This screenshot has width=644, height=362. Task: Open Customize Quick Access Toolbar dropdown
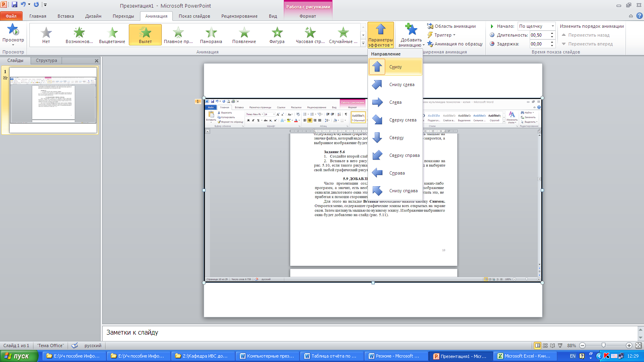pos(45,5)
